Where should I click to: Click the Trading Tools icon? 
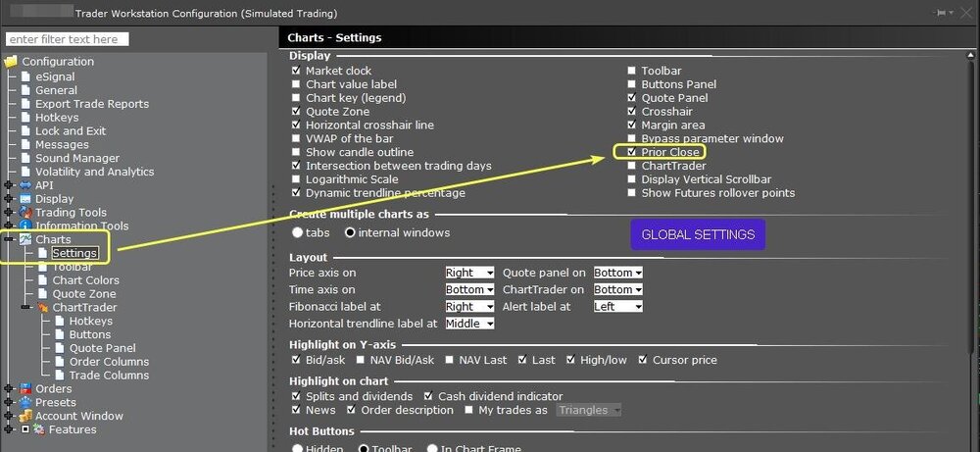click(24, 212)
